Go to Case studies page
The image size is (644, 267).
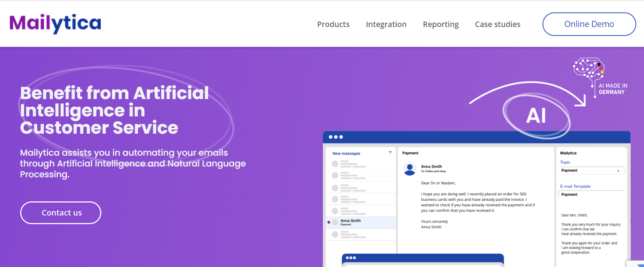tap(497, 24)
